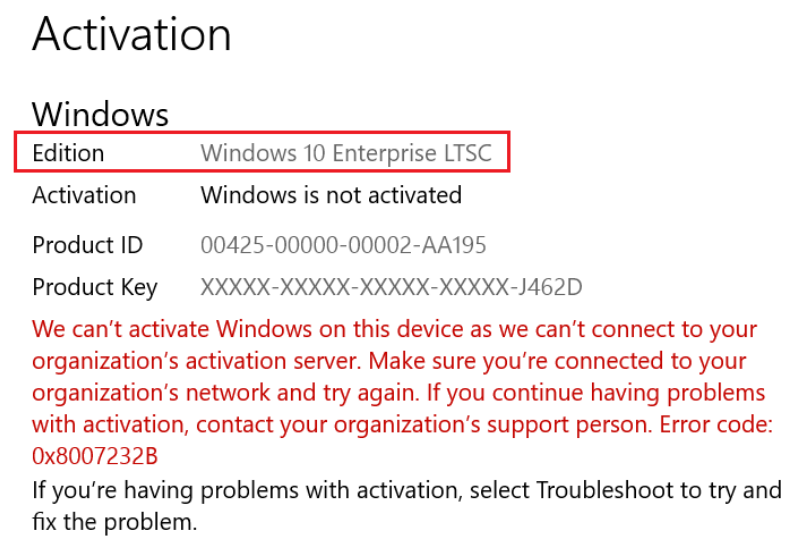This screenshot has width=805, height=557.
Task: Click the Windows 10 Enterprise LTSC edition value
Action: click(x=348, y=153)
